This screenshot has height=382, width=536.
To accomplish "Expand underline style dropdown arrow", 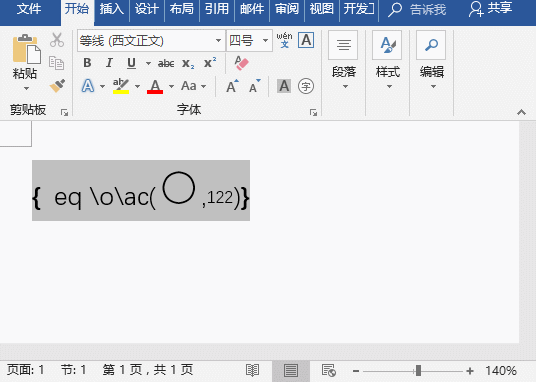I will [148, 63].
